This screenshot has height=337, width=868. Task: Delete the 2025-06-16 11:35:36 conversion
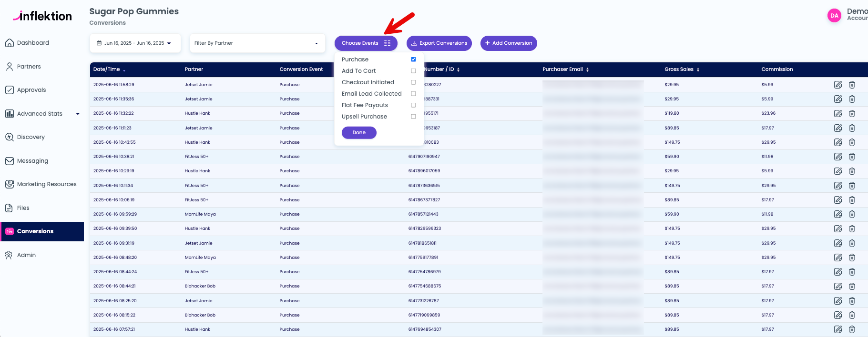pyautogui.click(x=852, y=99)
